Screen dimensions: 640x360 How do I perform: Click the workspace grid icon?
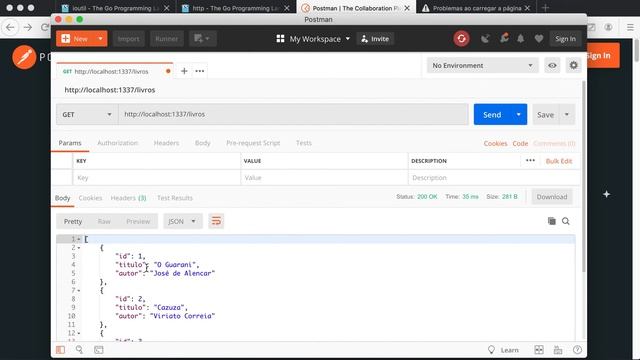click(x=280, y=39)
